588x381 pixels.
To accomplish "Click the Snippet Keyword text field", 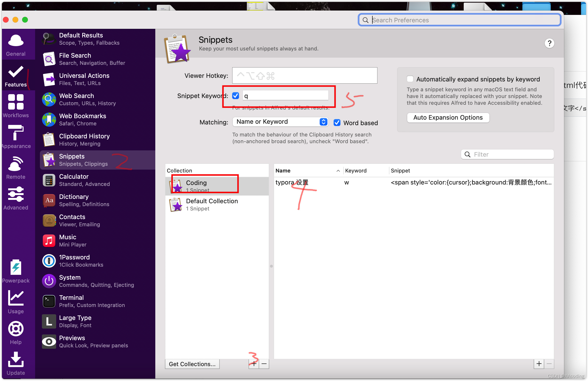I will [x=285, y=96].
